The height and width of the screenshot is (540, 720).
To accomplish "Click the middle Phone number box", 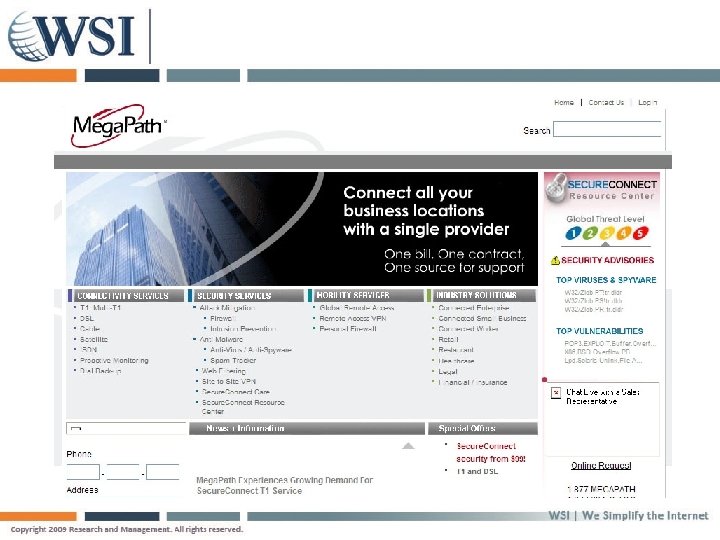I will pos(123,472).
